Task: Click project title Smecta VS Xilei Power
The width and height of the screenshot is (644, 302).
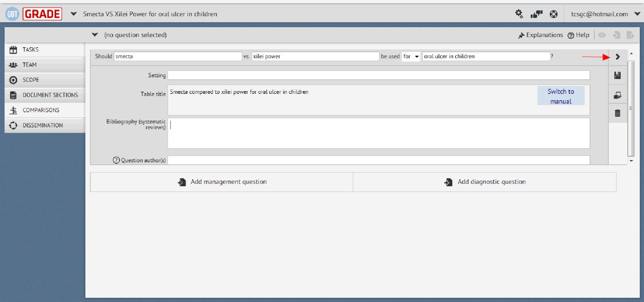Action: pos(150,14)
